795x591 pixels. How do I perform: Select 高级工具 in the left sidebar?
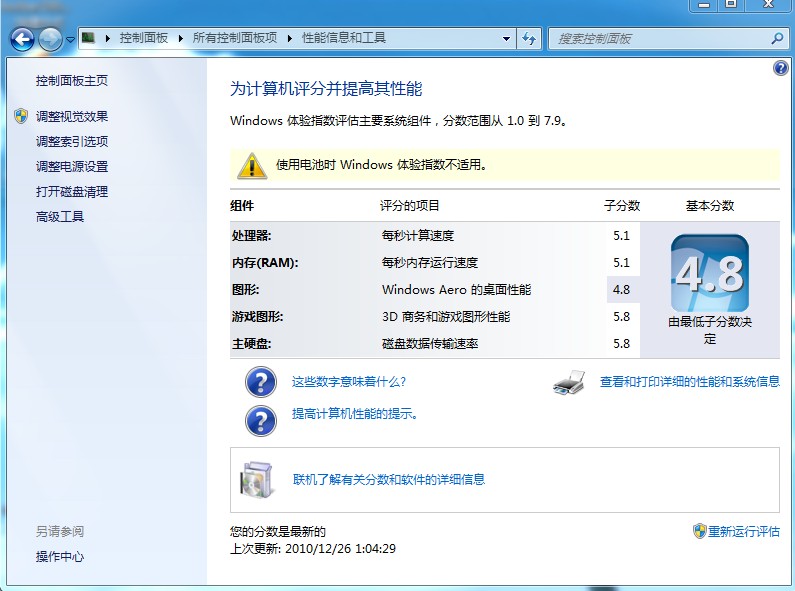pos(60,217)
